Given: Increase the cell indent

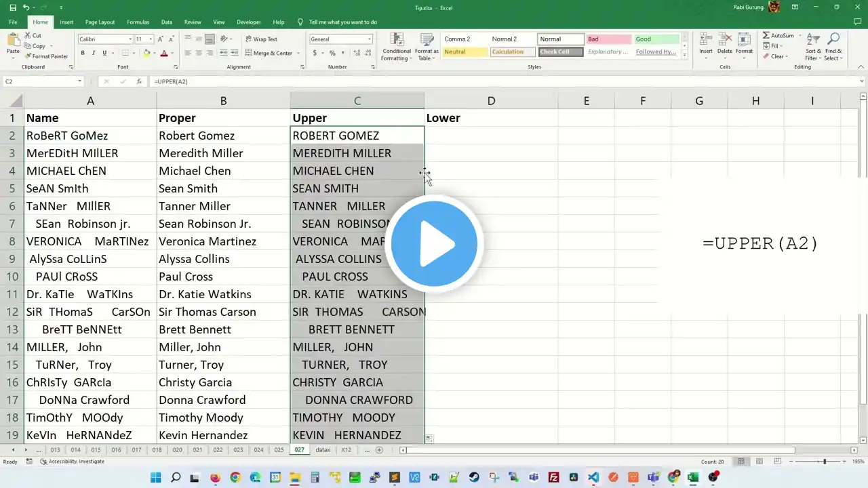Looking at the screenshot, I should click(234, 53).
